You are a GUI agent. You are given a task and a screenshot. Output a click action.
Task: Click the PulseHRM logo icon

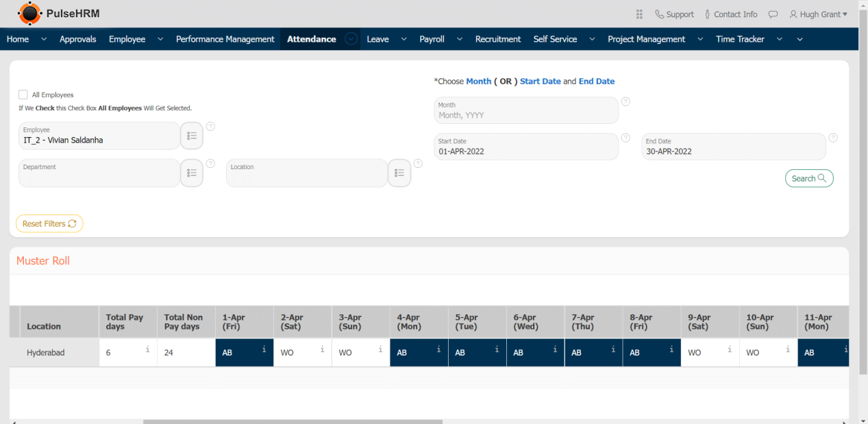tap(29, 14)
